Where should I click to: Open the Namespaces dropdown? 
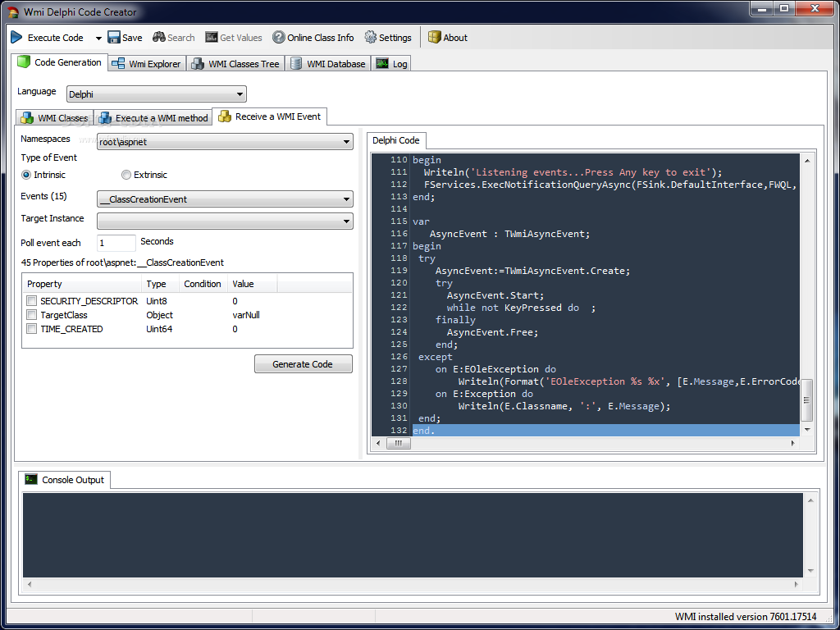click(225, 142)
